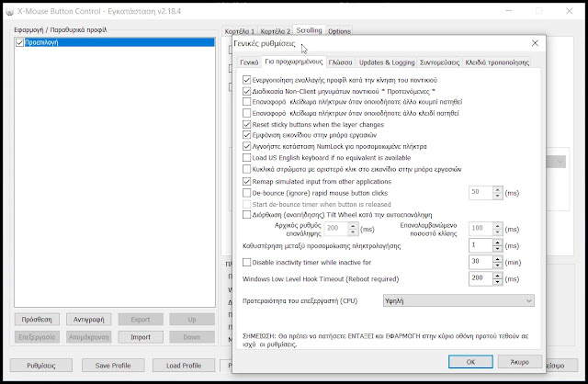Increase the de-bounce 50 ms value
The height and width of the screenshot is (384, 588).
[x=497, y=189]
